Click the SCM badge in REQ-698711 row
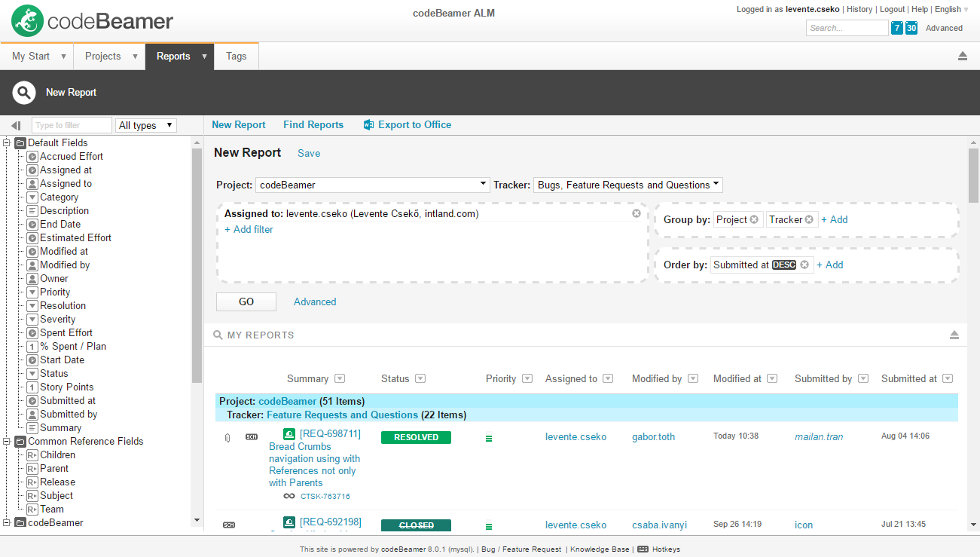 coord(252,437)
